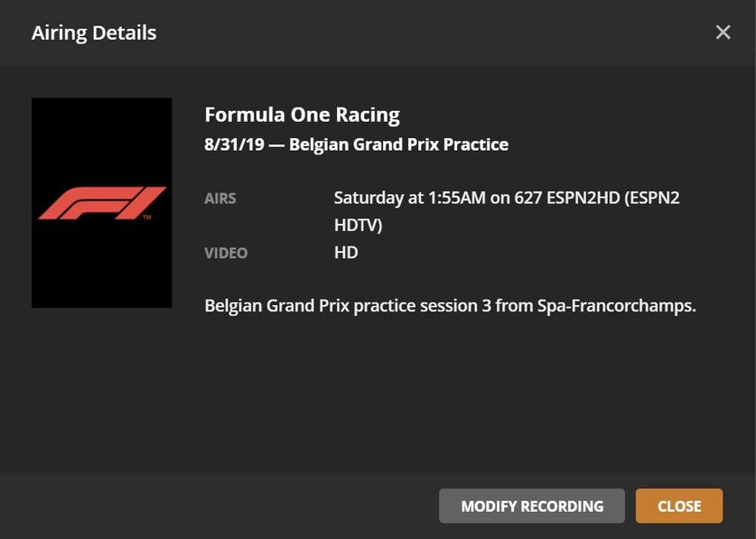Viewport: 756px width, 539px height.
Task: Click the Airing Details heading
Action: coord(94,33)
